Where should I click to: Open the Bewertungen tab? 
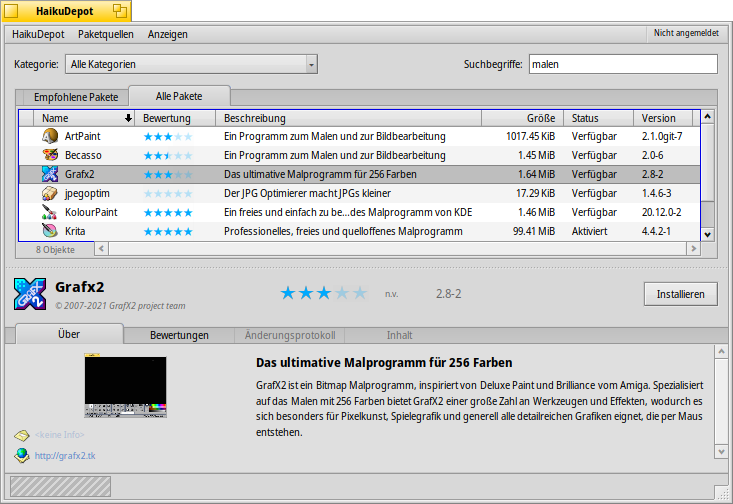click(179, 335)
